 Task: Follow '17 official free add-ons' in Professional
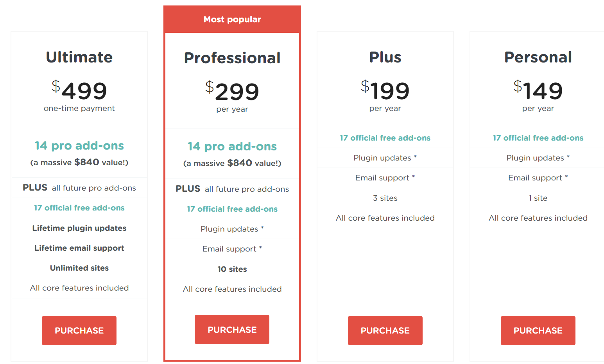pos(232,209)
